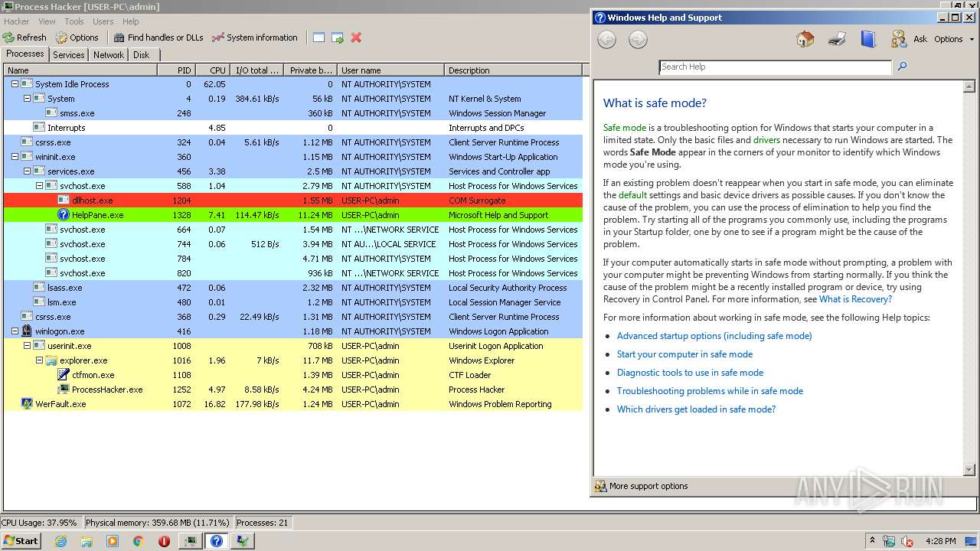Click the muted volume tray icon
The width and height of the screenshot is (980, 551).
pyautogui.click(x=907, y=541)
